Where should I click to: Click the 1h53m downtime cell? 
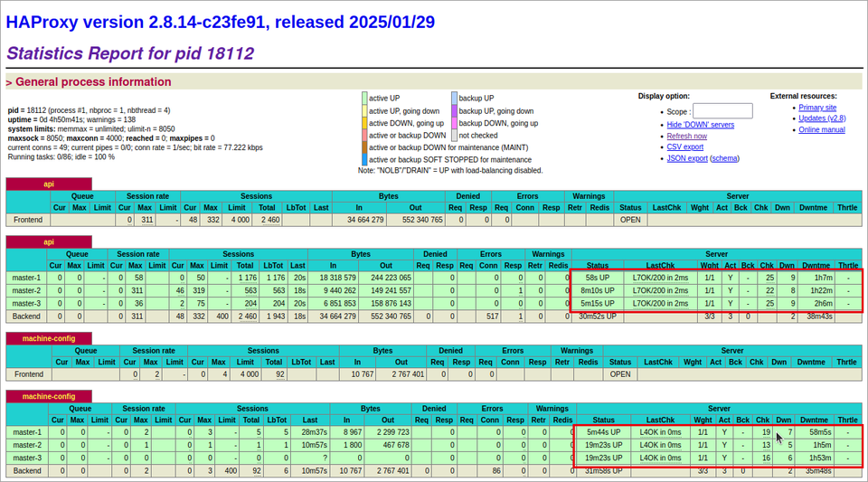coord(813,458)
